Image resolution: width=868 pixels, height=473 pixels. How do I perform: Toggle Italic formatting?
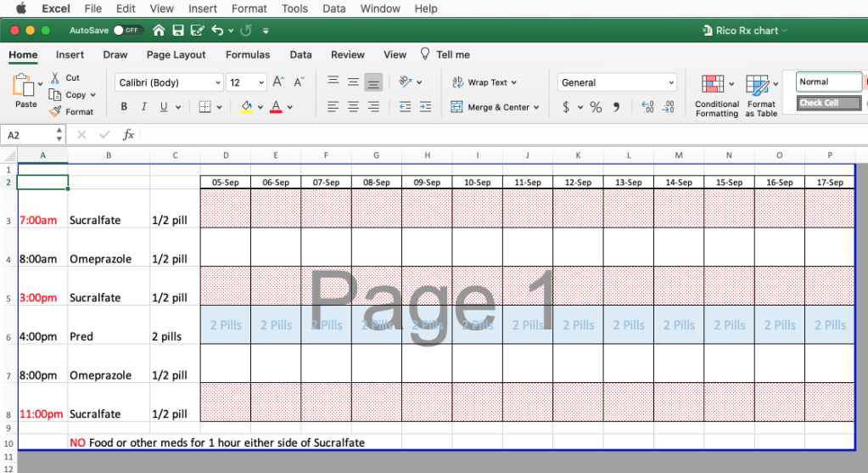[143, 107]
